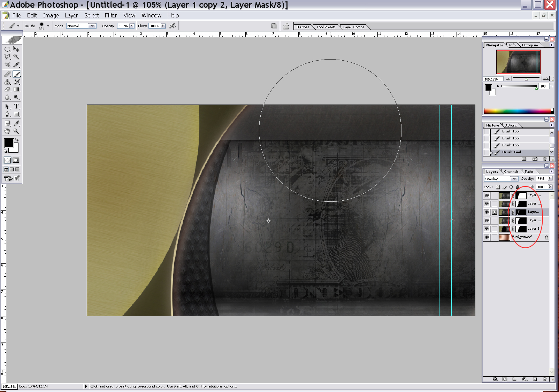The width and height of the screenshot is (559, 392).
Task: Open the layer Opacity slider arrow
Action: 550,178
